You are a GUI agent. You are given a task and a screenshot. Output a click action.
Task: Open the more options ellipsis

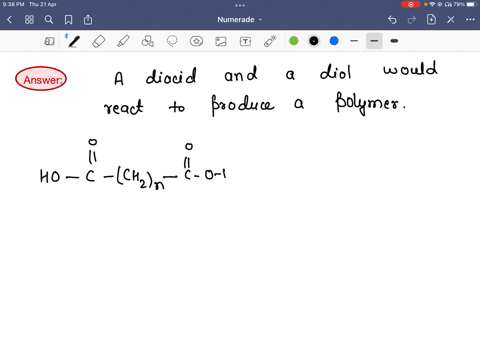tap(470, 20)
